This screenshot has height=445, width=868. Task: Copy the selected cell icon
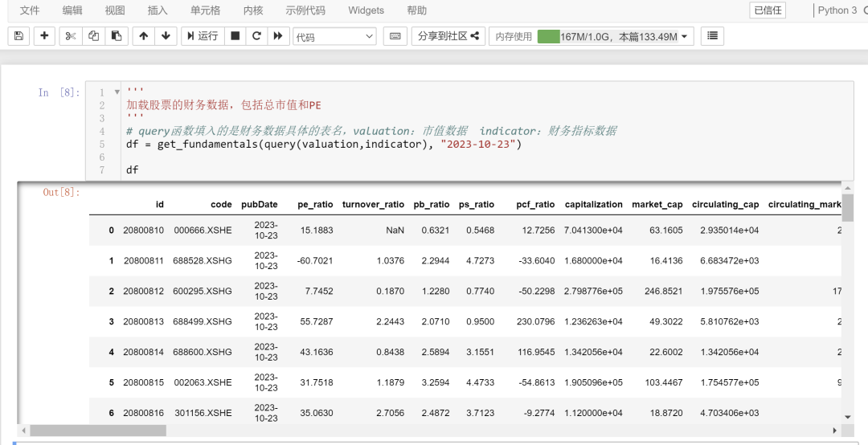click(x=93, y=36)
